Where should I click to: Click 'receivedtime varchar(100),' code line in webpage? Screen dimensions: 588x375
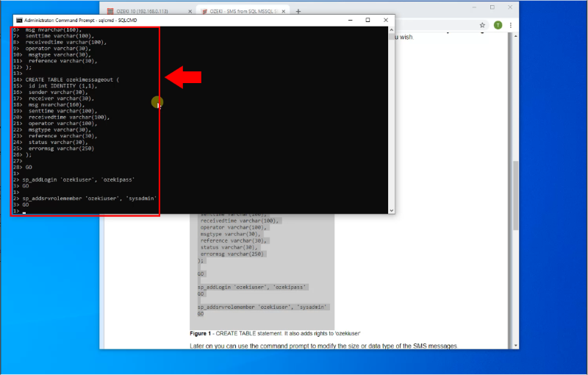[240, 221]
